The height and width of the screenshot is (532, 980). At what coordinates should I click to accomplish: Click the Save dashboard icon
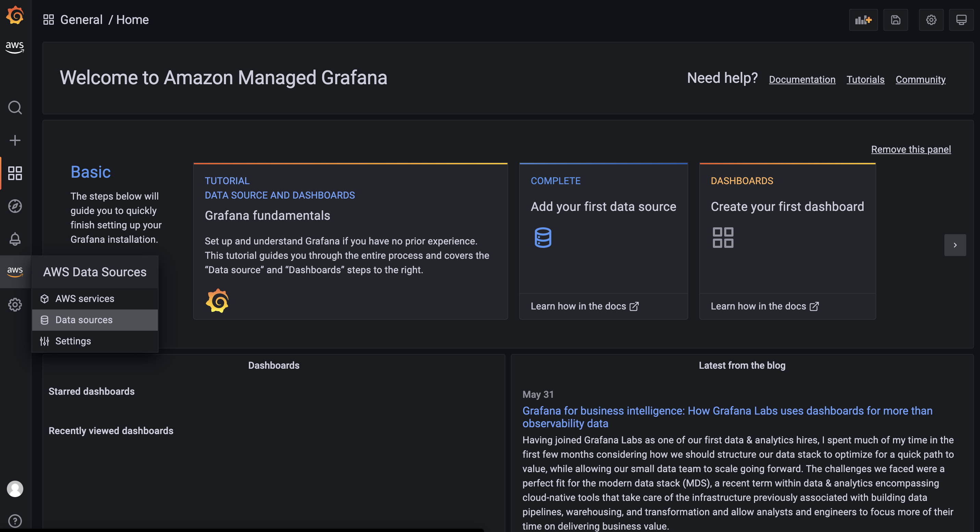(x=895, y=20)
